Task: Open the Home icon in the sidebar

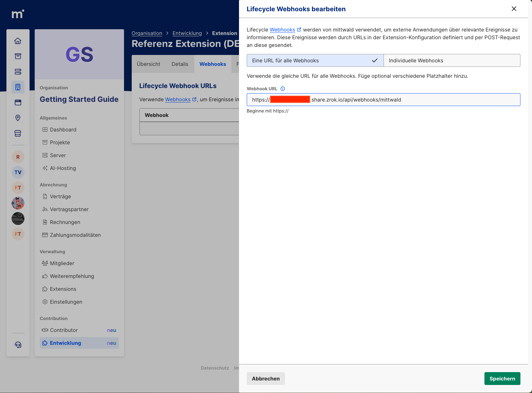Action: 18,41
